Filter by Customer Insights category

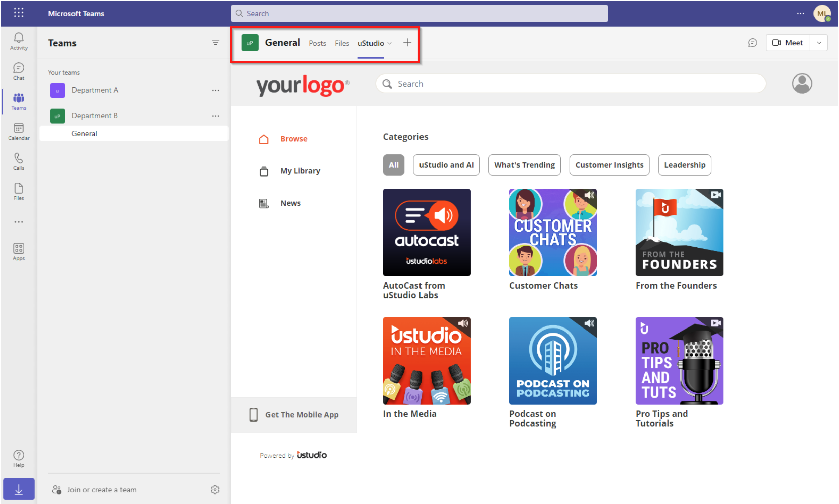609,165
